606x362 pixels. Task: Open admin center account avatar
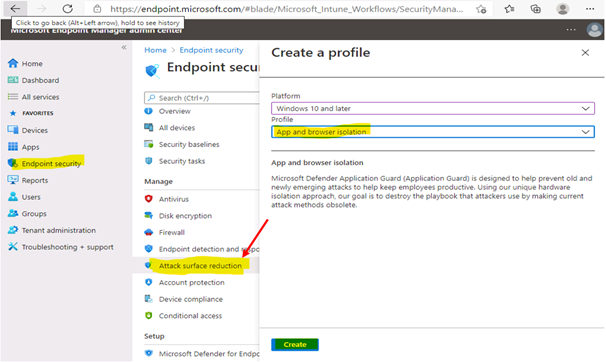594,29
